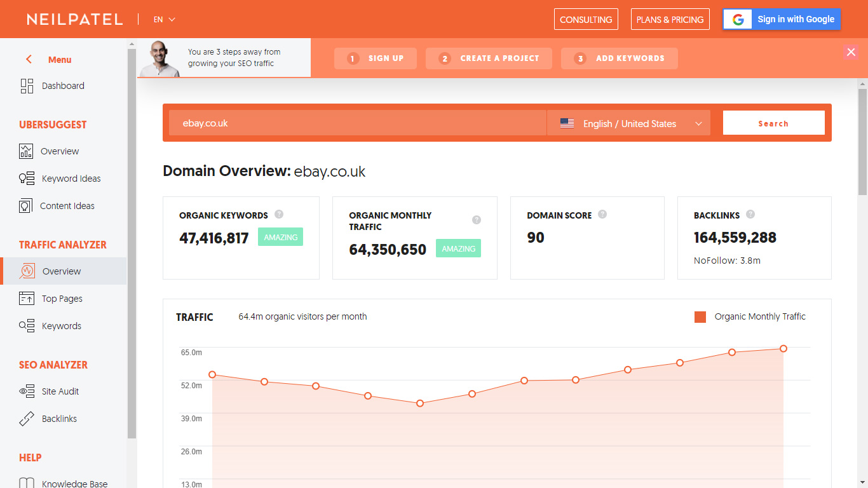Click Neil Patel's portrait thumbnail
868x488 pixels.
coord(159,58)
